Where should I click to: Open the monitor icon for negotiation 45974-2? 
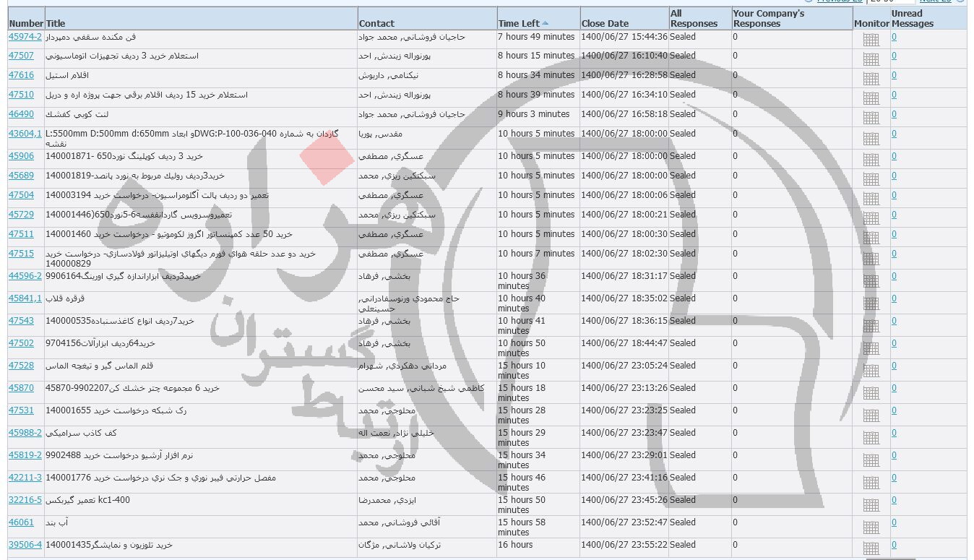coord(871,40)
